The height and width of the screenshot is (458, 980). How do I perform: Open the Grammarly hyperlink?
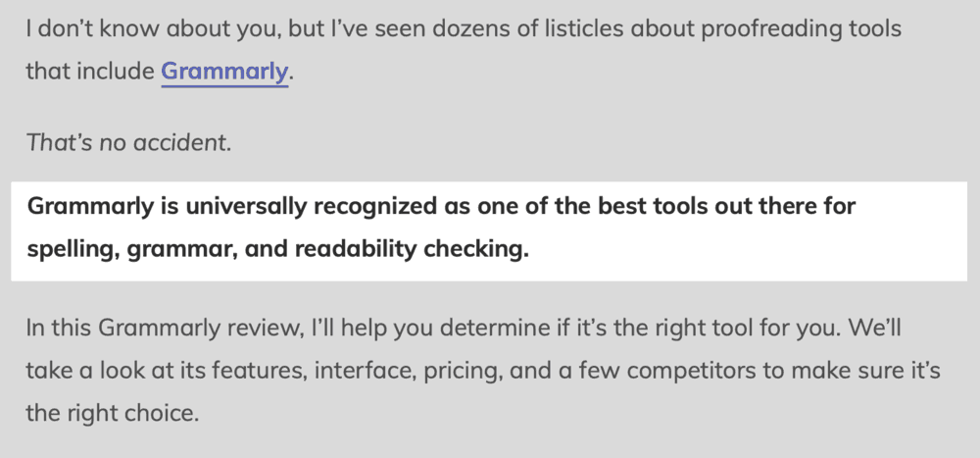click(x=224, y=72)
